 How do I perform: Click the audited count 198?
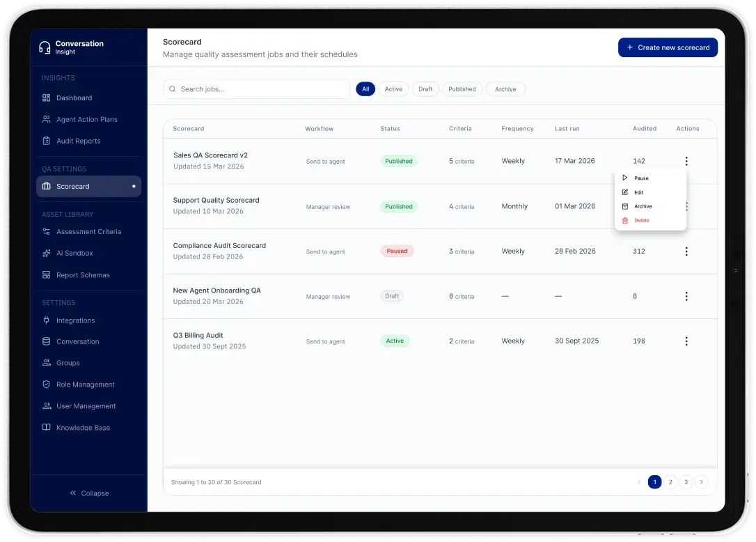[639, 341]
